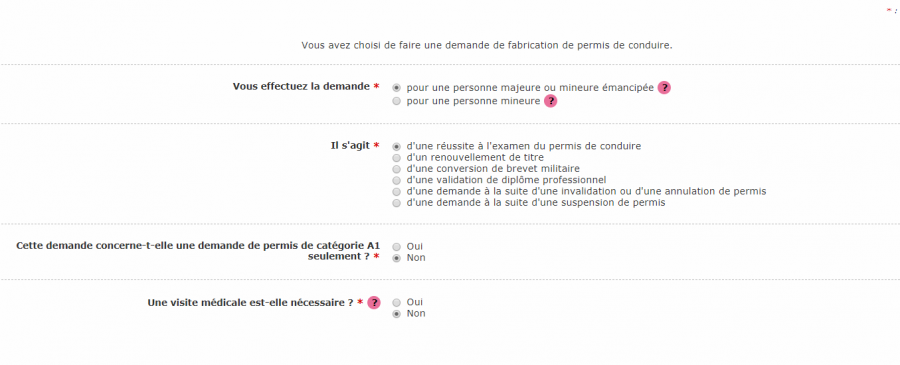The image size is (900, 365).
Task: Open help icon beside 'pour une personne mineure'
Action: pyautogui.click(x=550, y=102)
